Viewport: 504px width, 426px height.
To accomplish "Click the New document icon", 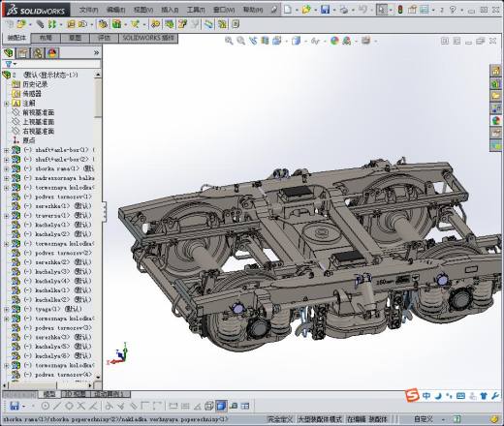I will (x=287, y=10).
